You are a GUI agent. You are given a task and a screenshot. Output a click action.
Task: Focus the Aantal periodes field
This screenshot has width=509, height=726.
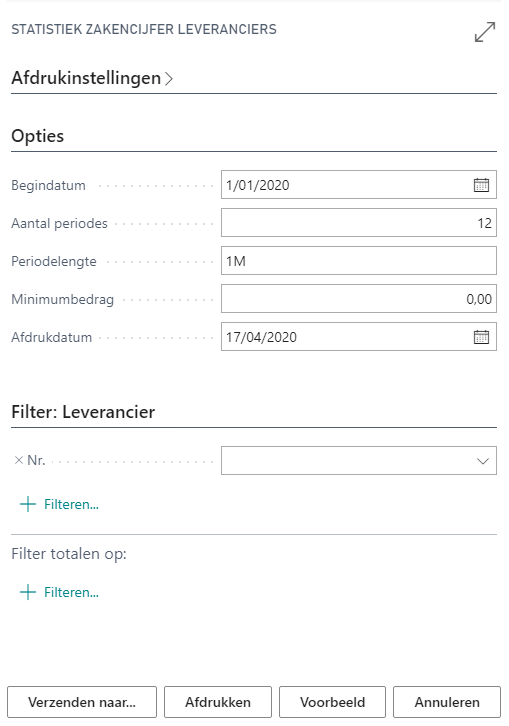click(359, 223)
